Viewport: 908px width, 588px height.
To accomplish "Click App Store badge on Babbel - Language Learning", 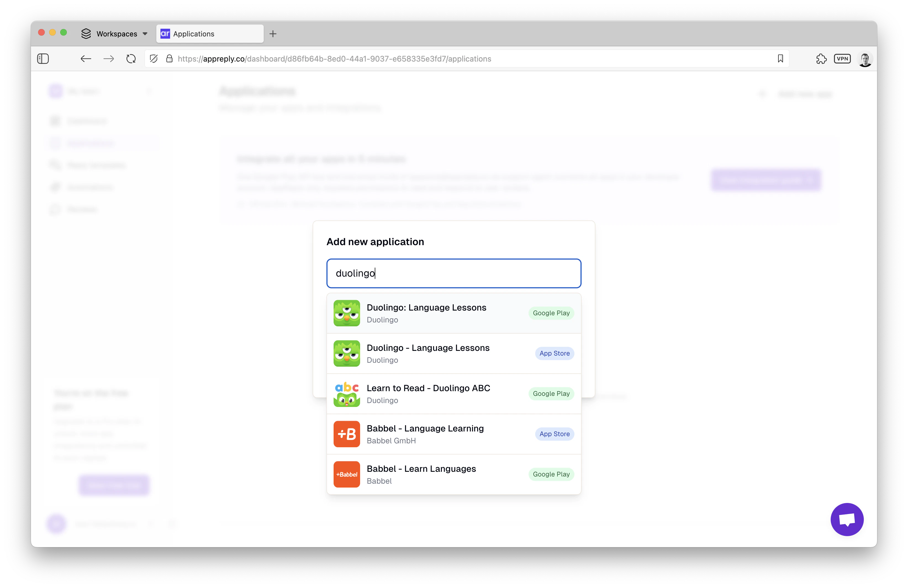I will tap(554, 434).
